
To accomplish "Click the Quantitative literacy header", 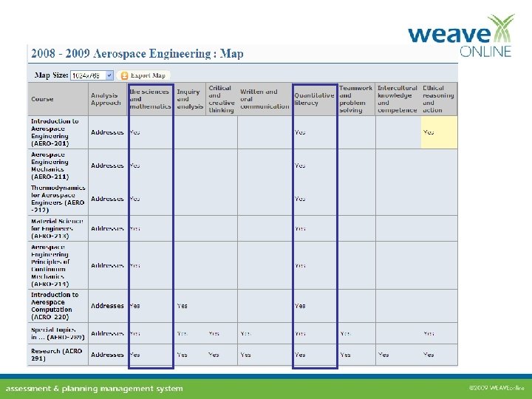I will coord(315,99).
